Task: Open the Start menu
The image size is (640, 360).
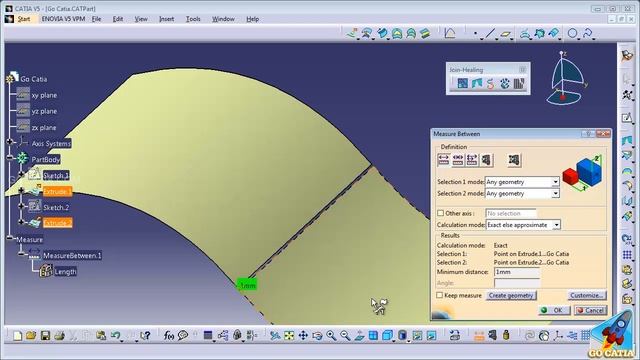Action: pyautogui.click(x=24, y=19)
